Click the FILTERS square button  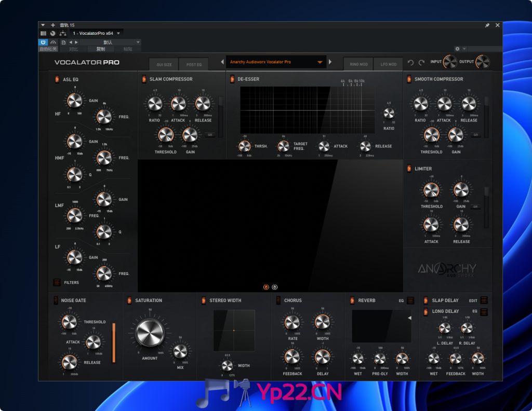click(x=57, y=282)
